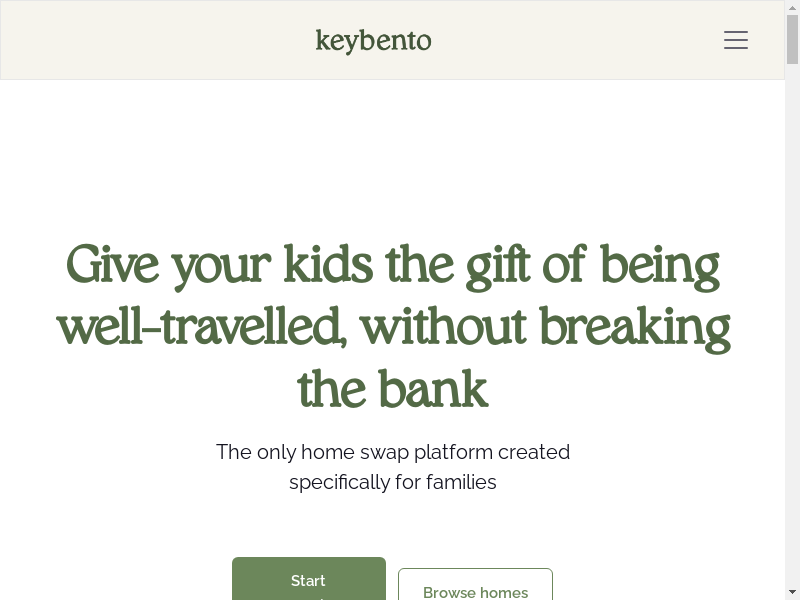Click the headline words "the bank"
The height and width of the screenshot is (600, 800).
click(392, 389)
